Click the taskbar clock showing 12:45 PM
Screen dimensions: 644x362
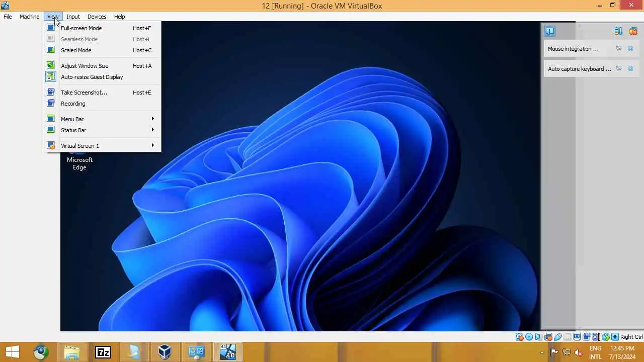[622, 352]
